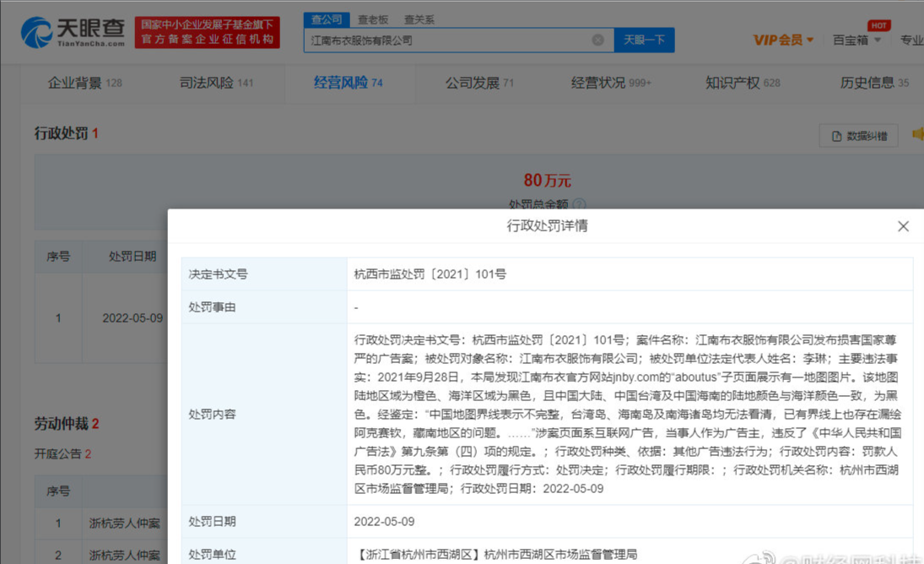Clear the search box with the X icon

[x=597, y=40]
